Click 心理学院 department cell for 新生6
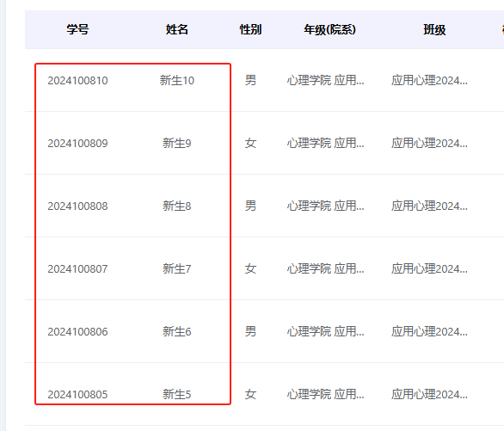Image resolution: width=504 pixels, height=431 pixels. pos(326,331)
